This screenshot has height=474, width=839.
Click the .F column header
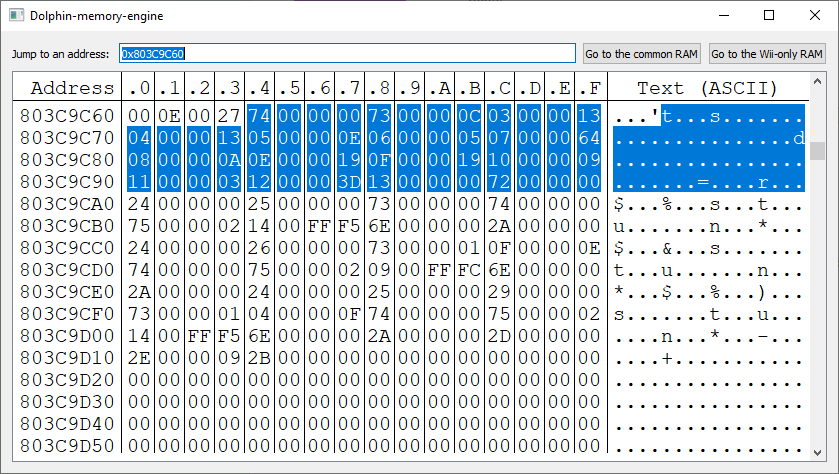pos(590,88)
